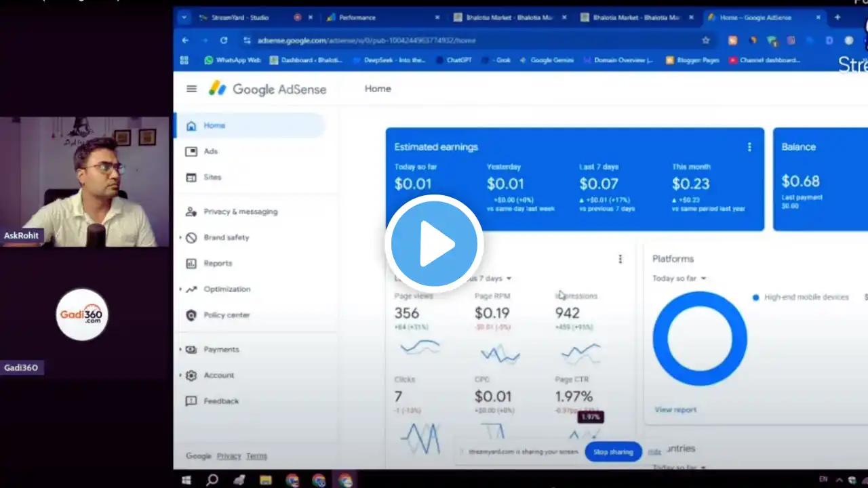Image resolution: width=868 pixels, height=488 pixels.
Task: Open Ads section in the sidebar
Action: coord(210,151)
